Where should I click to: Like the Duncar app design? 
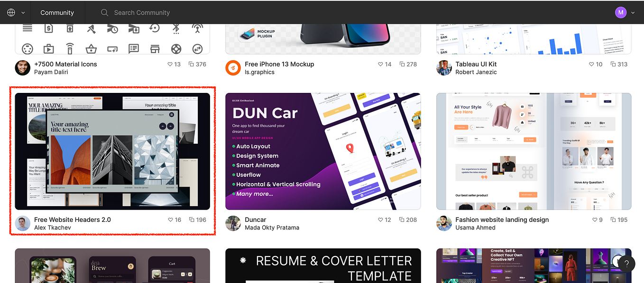point(379,219)
